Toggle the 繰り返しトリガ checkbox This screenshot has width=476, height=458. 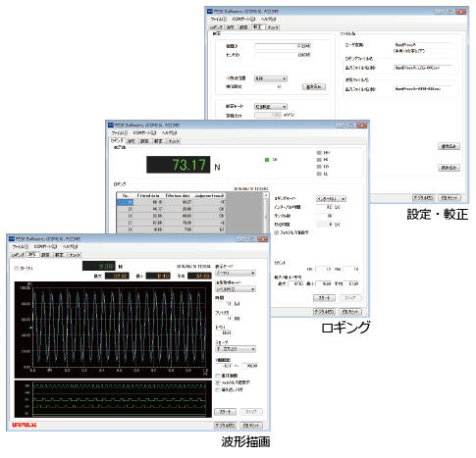[x=218, y=389]
